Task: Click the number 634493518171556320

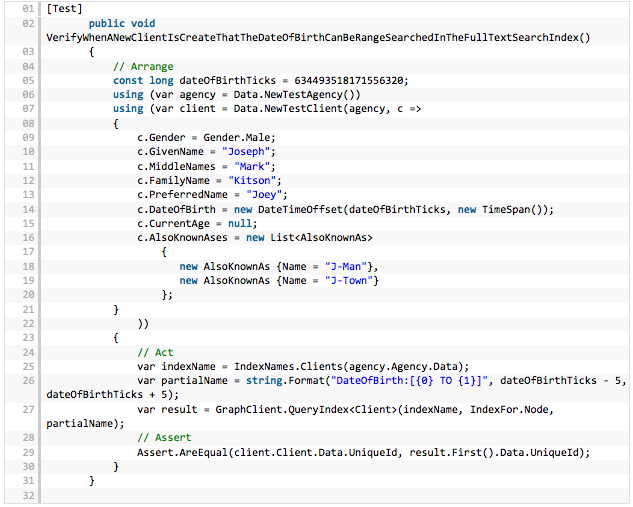Action: tap(348, 80)
